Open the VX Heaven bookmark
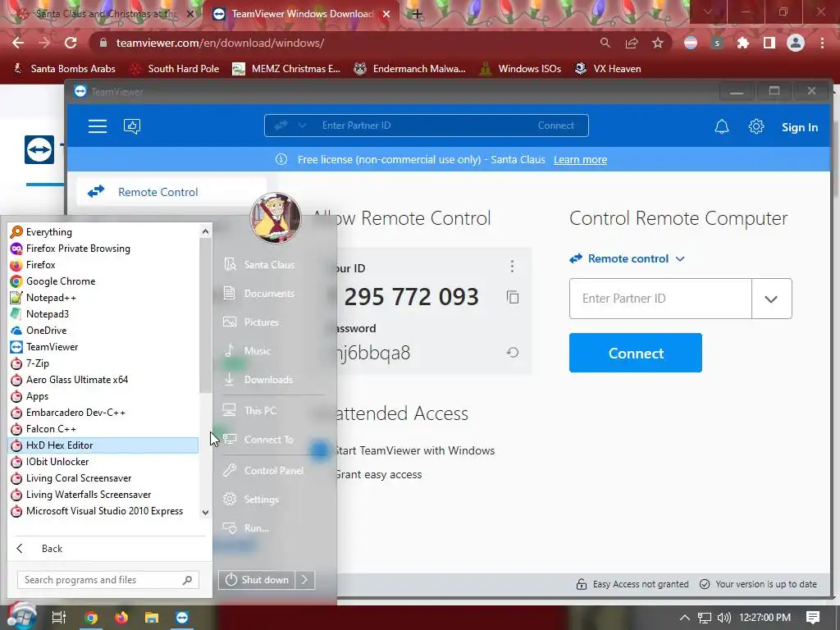Screen dimensions: 840x630 coord(608,69)
